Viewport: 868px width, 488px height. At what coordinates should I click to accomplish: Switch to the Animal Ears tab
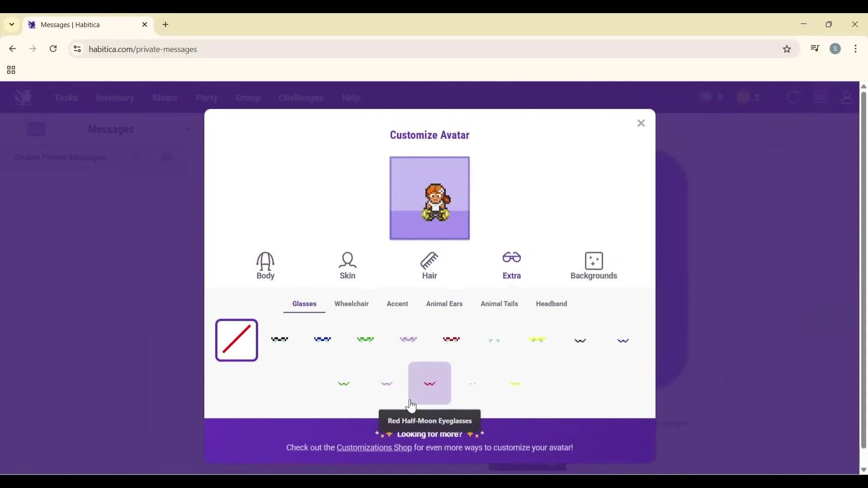point(444,304)
